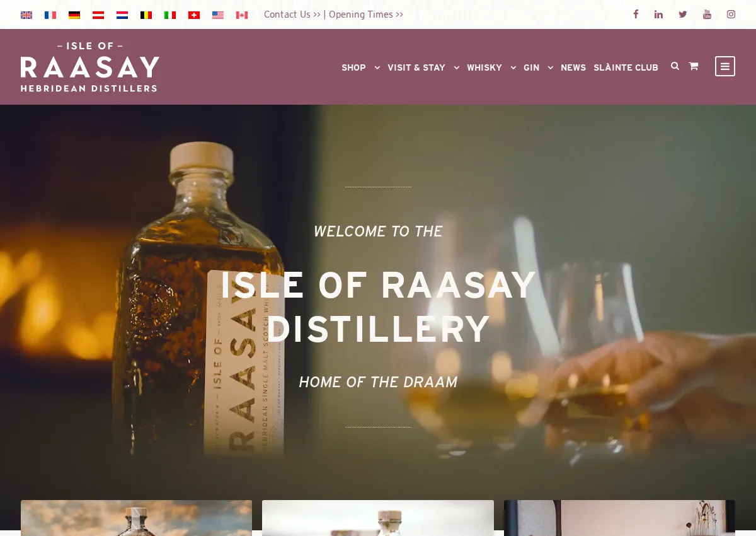The height and width of the screenshot is (536, 756).
Task: Follow the Opening Times link
Action: [x=366, y=15]
